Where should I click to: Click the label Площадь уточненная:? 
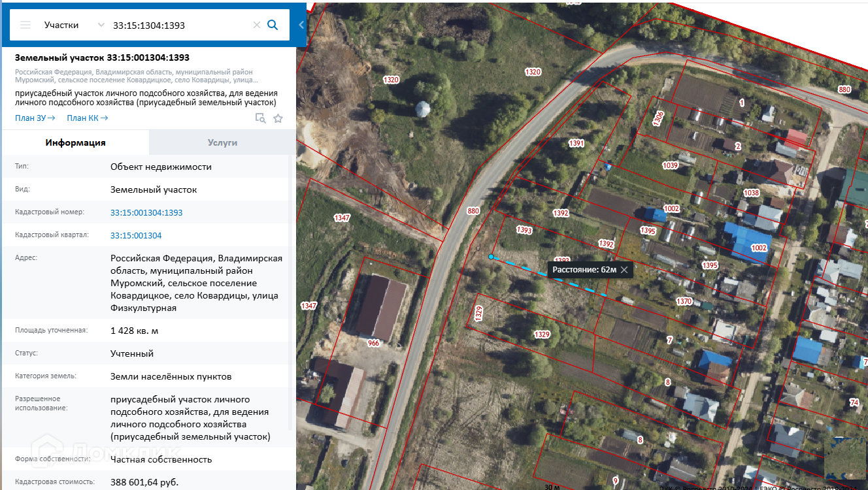pyautogui.click(x=51, y=330)
